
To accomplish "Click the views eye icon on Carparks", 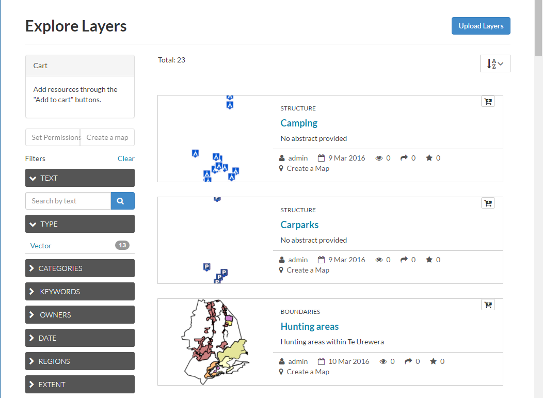I will (379, 260).
